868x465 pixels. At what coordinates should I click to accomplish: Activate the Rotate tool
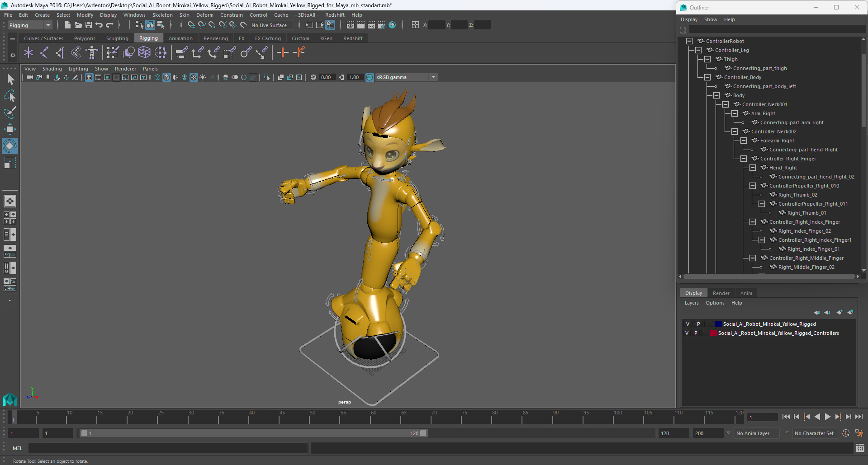pyautogui.click(x=10, y=146)
